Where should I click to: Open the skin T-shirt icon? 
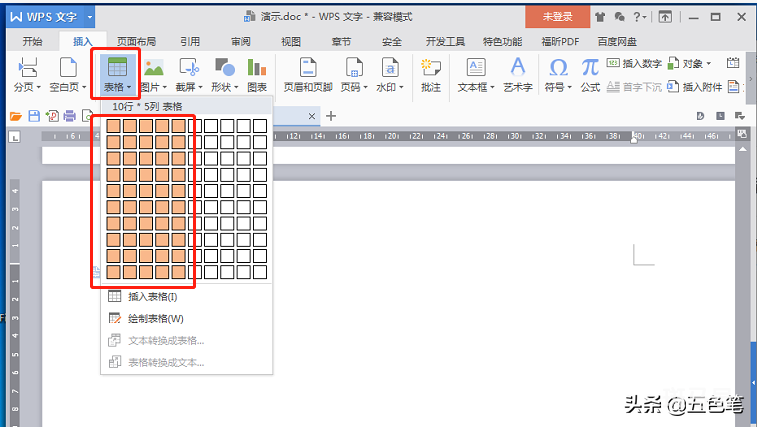coord(600,17)
